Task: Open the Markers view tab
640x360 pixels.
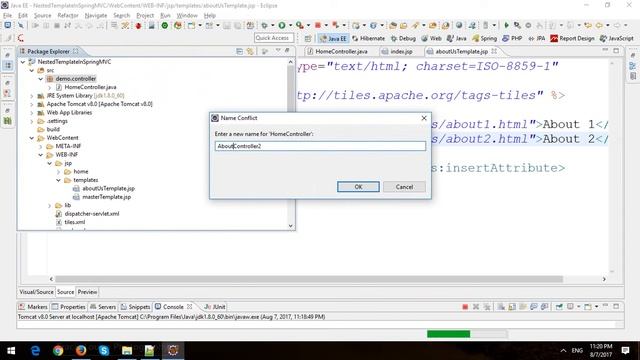Action: [33, 307]
